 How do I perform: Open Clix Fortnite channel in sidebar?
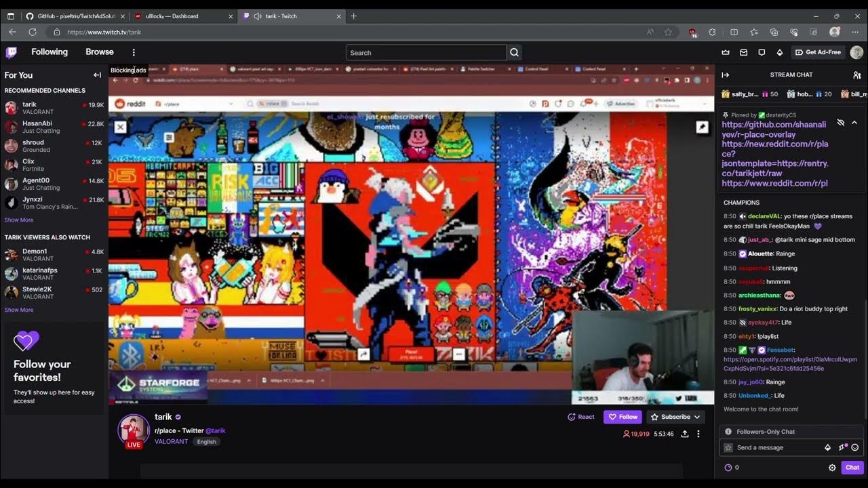[54, 165]
